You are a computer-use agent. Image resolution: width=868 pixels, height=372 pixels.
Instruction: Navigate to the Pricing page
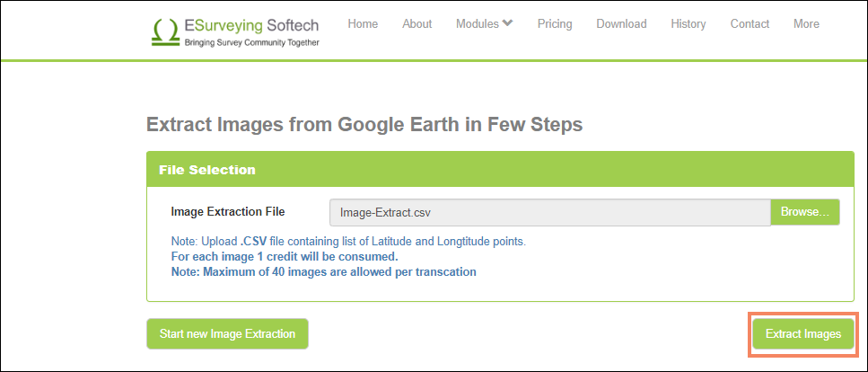click(555, 24)
